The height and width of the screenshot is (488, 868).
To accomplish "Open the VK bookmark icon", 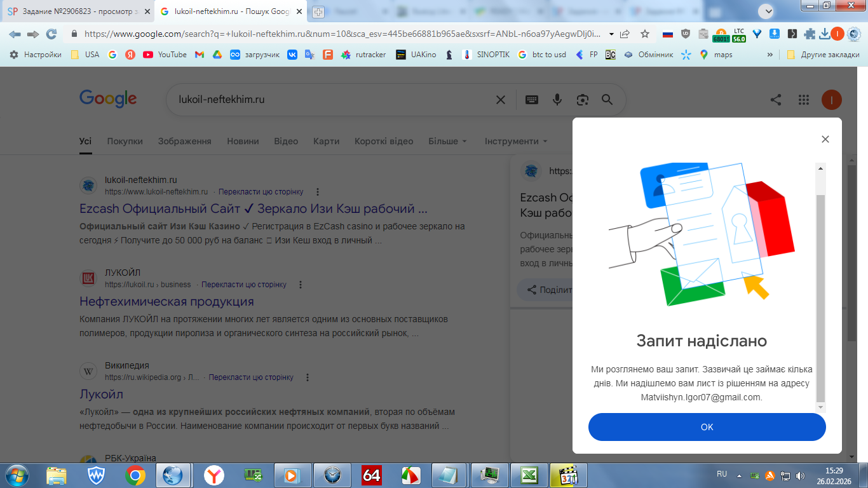I will tap(292, 55).
